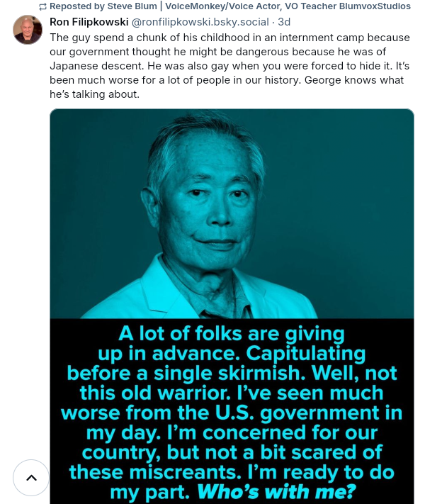The image size is (425, 504).
Task: Click the "Who's with me?" italic text
Action: click(276, 492)
